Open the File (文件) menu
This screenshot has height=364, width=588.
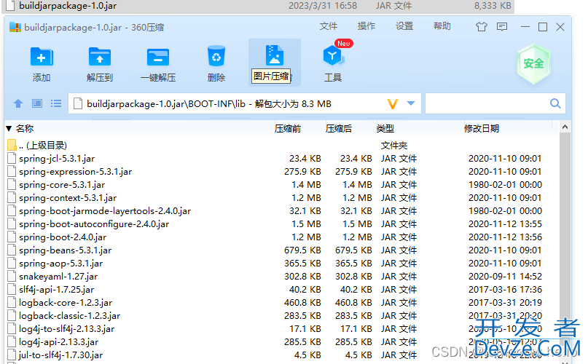coord(329,26)
